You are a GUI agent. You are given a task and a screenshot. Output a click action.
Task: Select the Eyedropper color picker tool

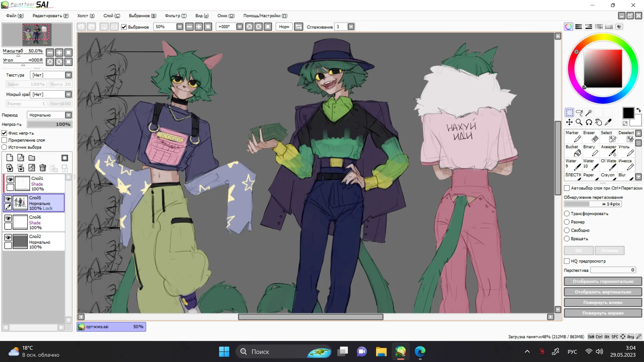tap(608, 122)
